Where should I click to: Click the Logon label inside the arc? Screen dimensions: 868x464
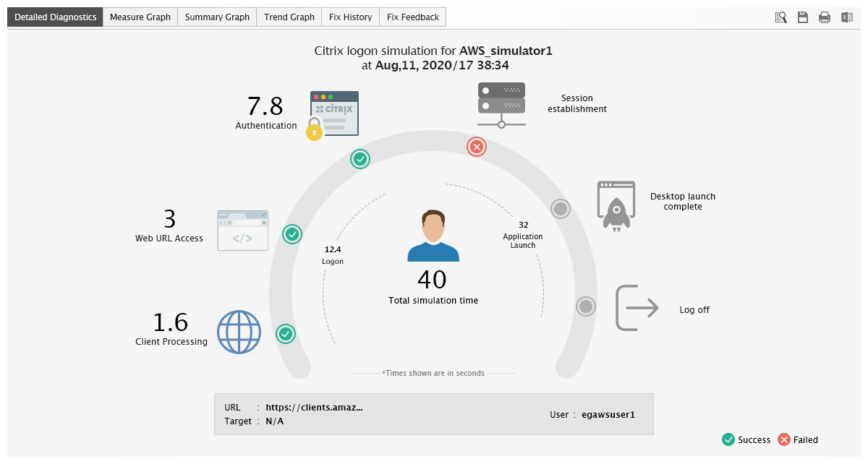(333, 262)
